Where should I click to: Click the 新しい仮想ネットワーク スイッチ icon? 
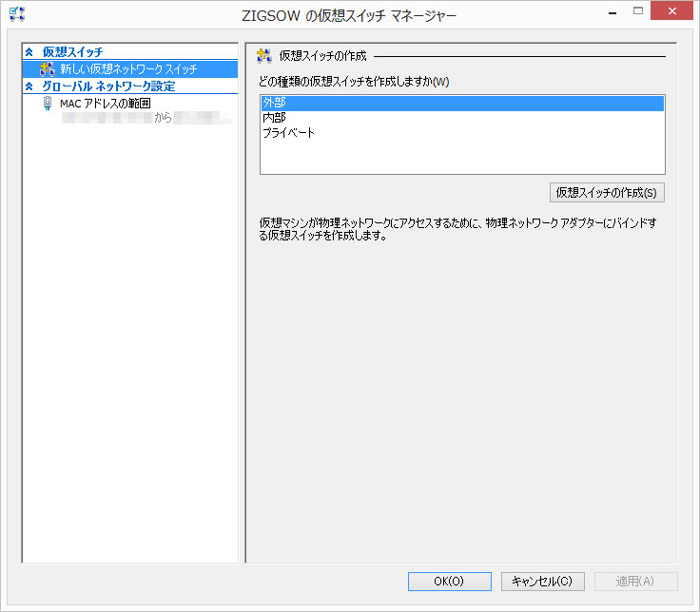click(47, 68)
